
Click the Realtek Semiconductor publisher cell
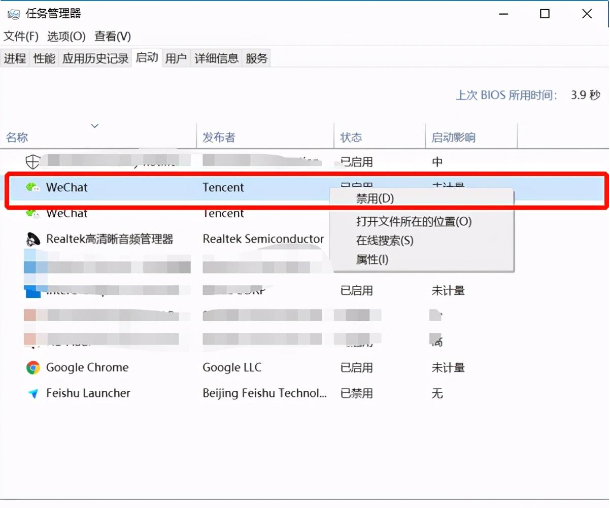[263, 239]
